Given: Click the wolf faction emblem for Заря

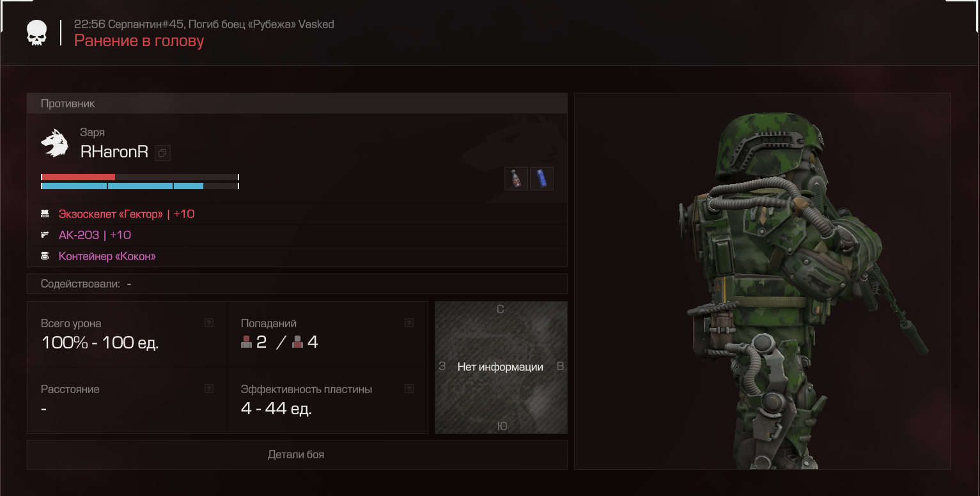Looking at the screenshot, I should [x=54, y=143].
